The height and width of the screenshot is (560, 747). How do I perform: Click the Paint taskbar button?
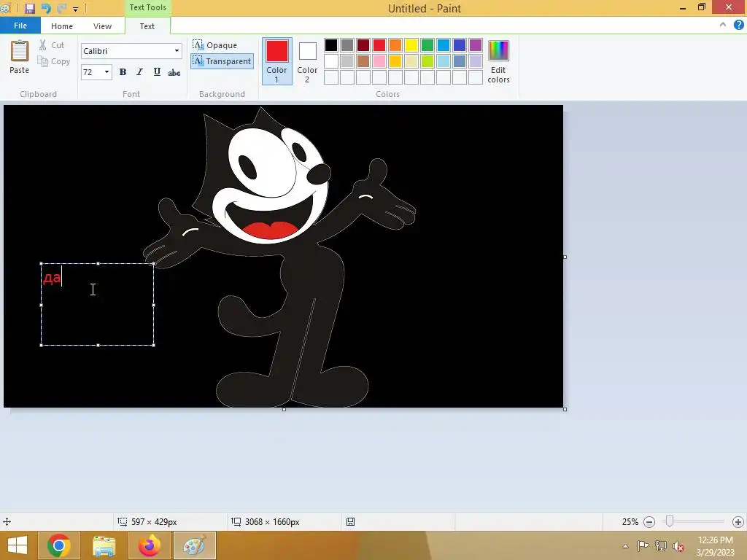pyautogui.click(x=194, y=545)
